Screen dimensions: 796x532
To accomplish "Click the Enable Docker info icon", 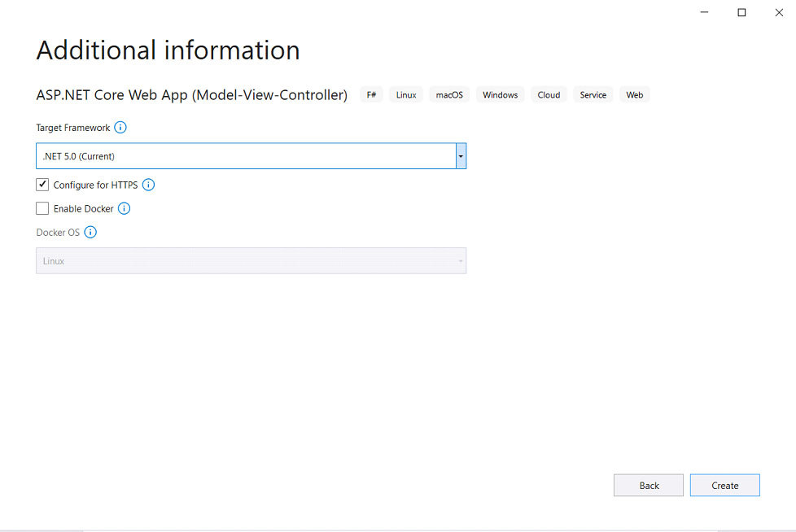I will coord(124,208).
